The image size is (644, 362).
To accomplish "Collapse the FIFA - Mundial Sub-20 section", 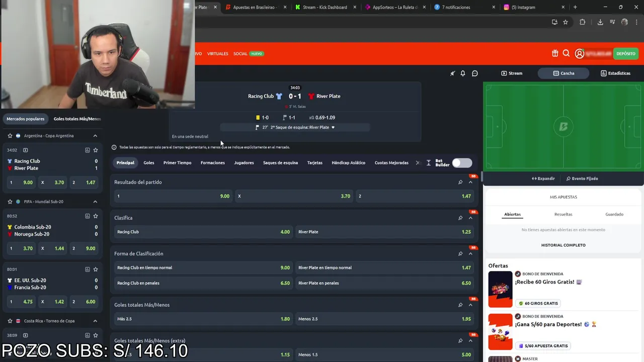I will [95, 202].
